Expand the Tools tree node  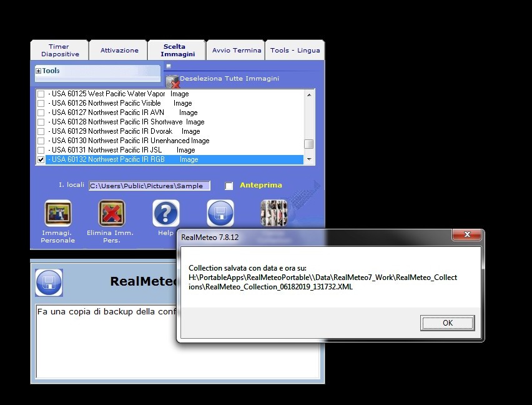pos(38,71)
